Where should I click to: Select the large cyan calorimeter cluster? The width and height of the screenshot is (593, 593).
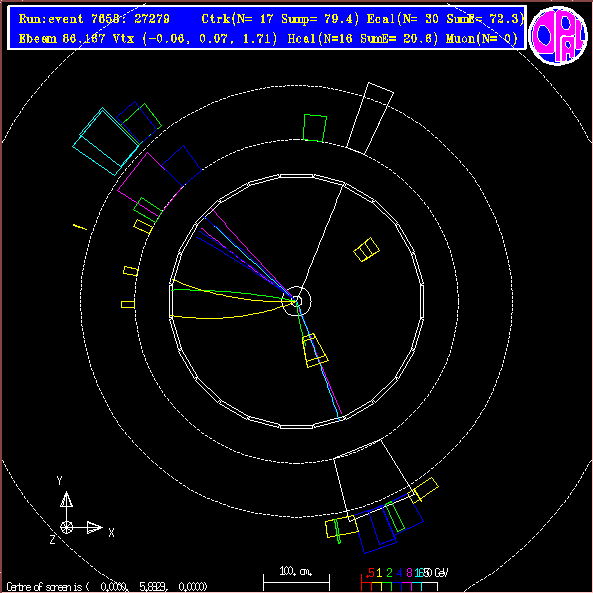coord(106,141)
